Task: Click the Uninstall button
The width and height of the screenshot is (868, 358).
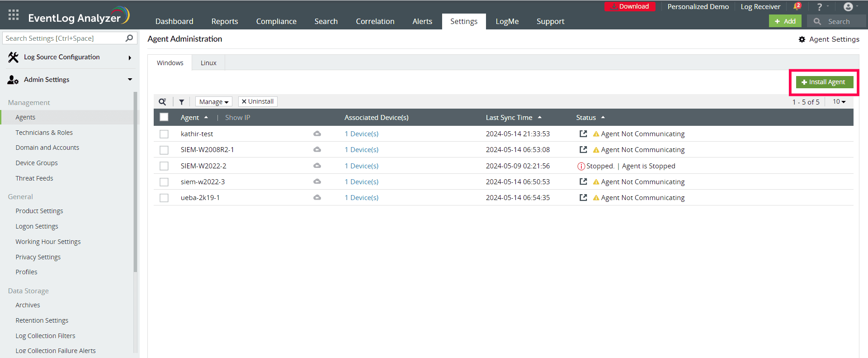Action: click(258, 101)
